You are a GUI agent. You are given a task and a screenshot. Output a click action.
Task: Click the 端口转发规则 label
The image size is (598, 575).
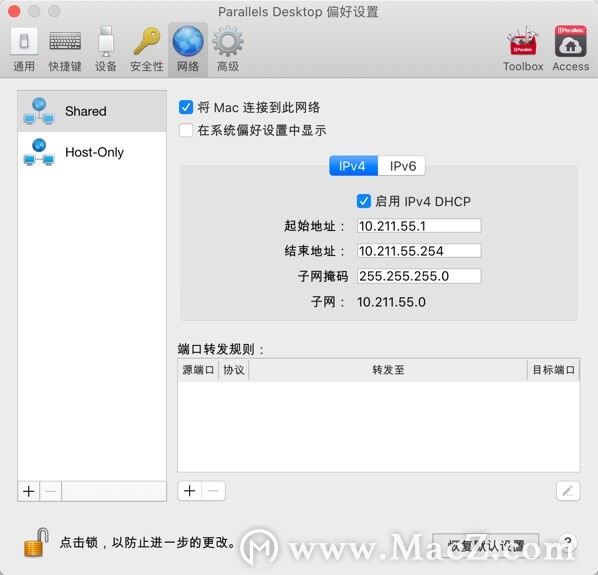(x=220, y=349)
